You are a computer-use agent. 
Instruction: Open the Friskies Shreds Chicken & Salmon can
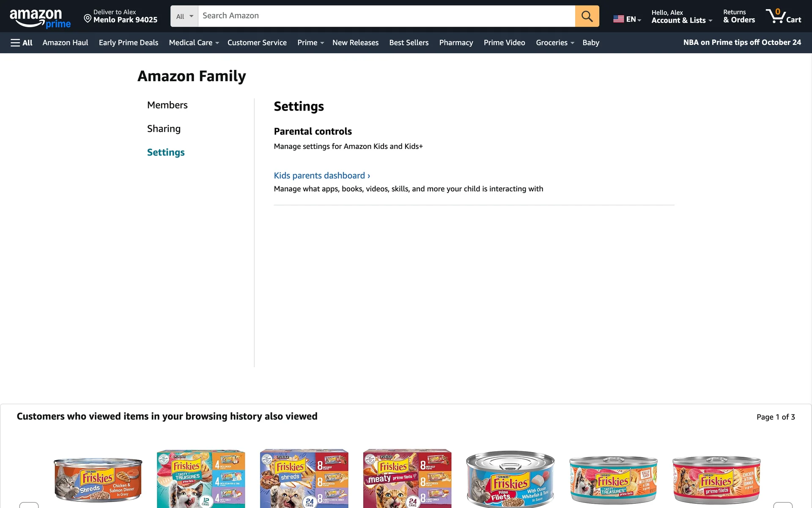point(98,479)
